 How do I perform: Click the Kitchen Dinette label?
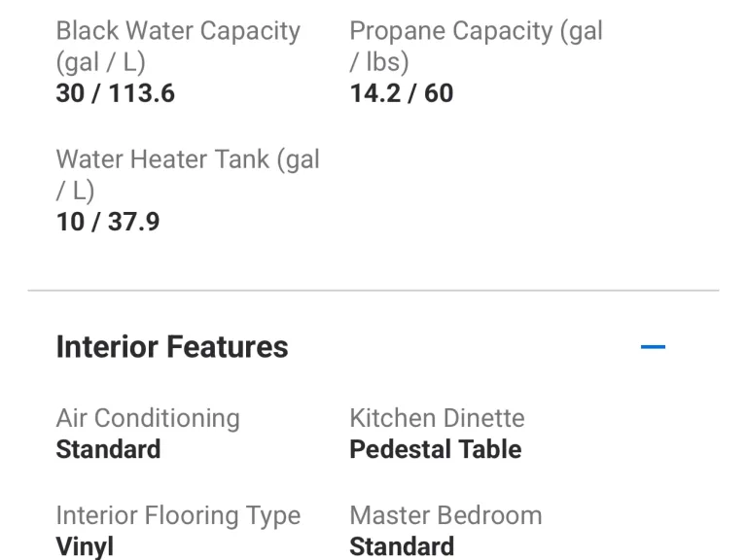click(437, 418)
